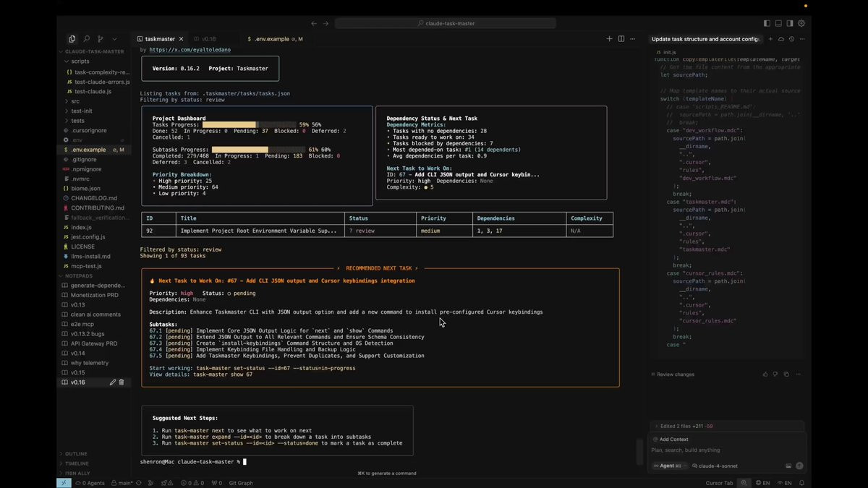The width and height of the screenshot is (868, 488).
Task: Expand the tests folder
Action: (x=95, y=121)
